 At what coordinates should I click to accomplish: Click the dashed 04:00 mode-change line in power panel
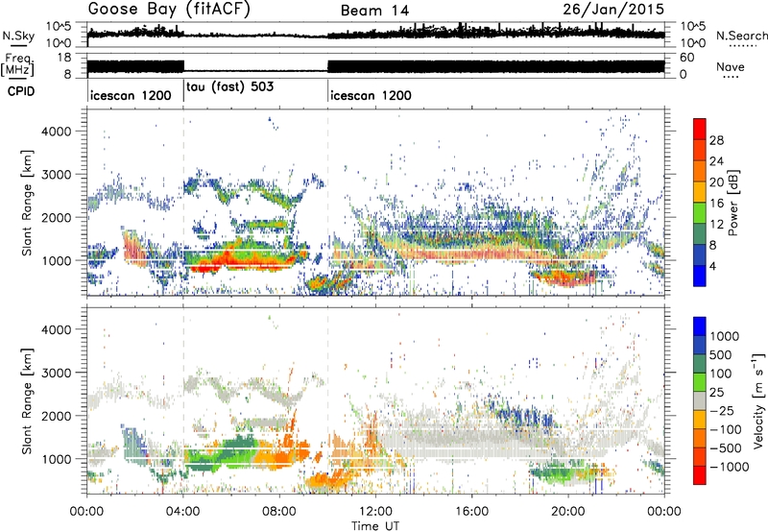click(183, 202)
